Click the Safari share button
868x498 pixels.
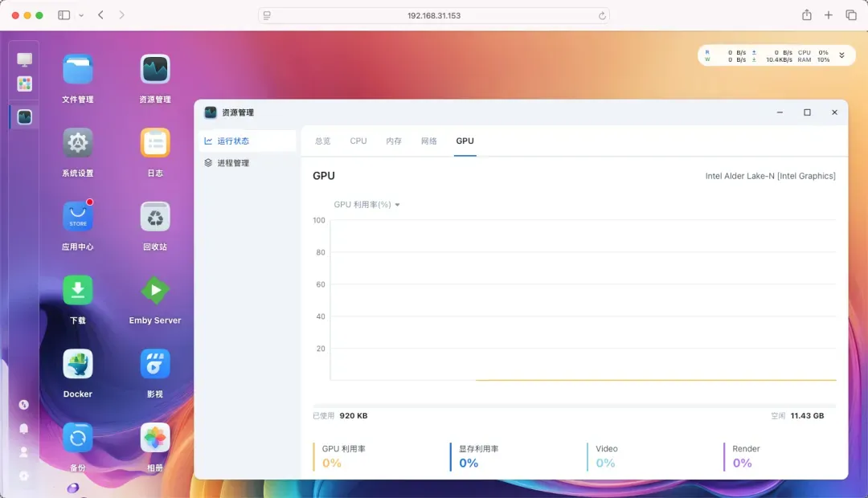806,15
